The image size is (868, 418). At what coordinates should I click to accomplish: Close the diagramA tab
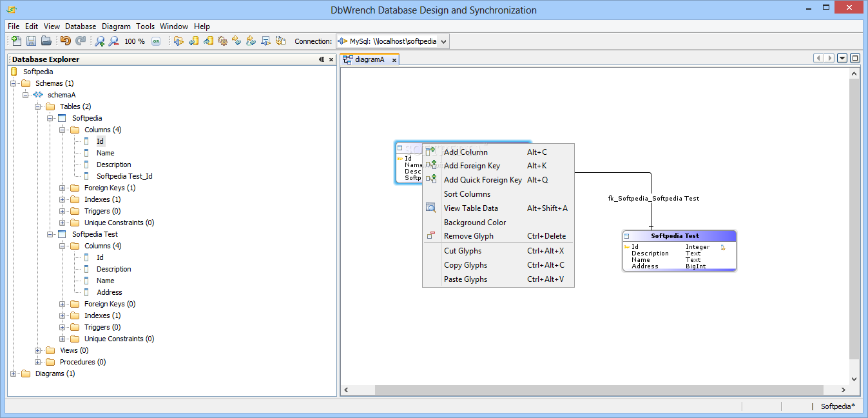[394, 60]
